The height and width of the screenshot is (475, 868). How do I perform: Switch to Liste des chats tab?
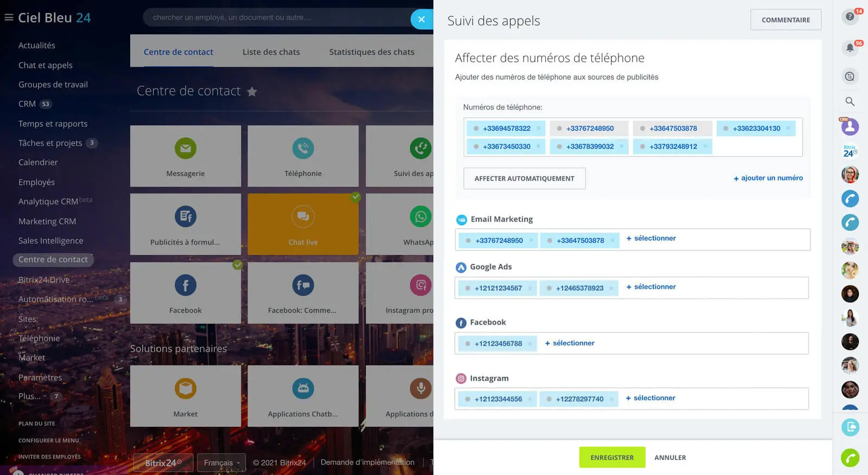pos(271,52)
